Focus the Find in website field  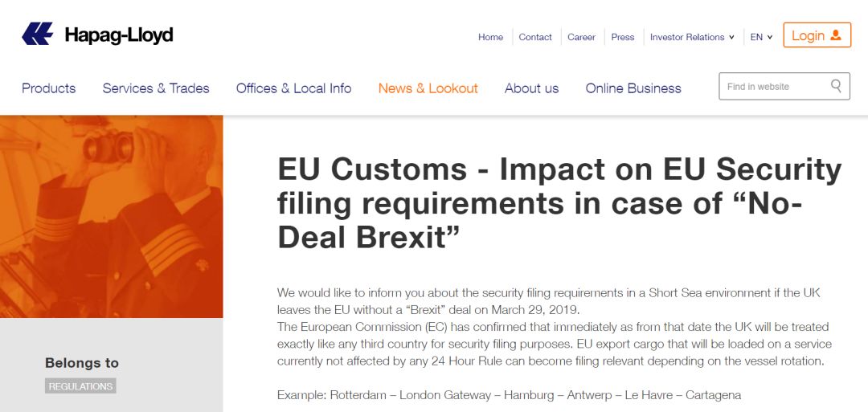pos(784,86)
